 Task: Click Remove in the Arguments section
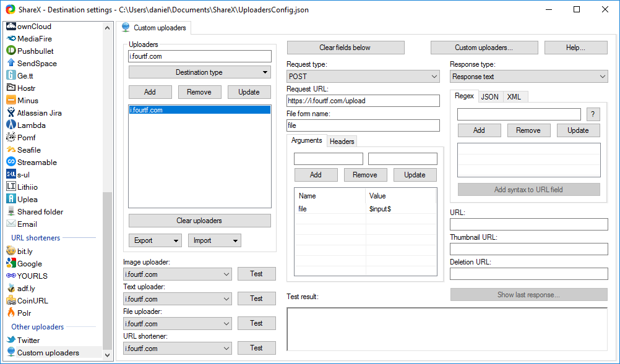tap(365, 175)
